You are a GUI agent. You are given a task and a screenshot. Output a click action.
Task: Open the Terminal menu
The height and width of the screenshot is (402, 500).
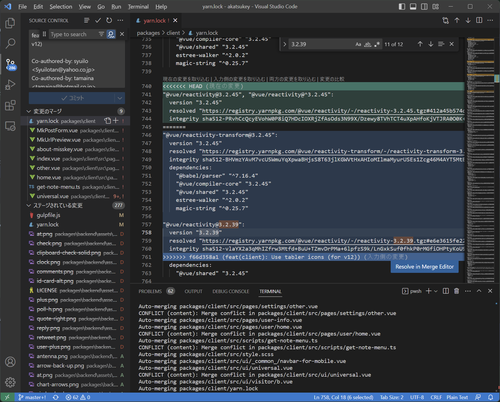138,7
